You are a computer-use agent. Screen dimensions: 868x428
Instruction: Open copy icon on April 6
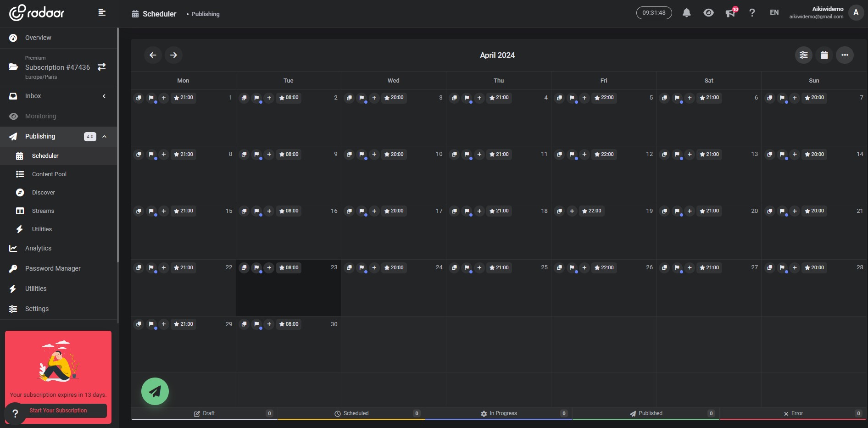(664, 98)
